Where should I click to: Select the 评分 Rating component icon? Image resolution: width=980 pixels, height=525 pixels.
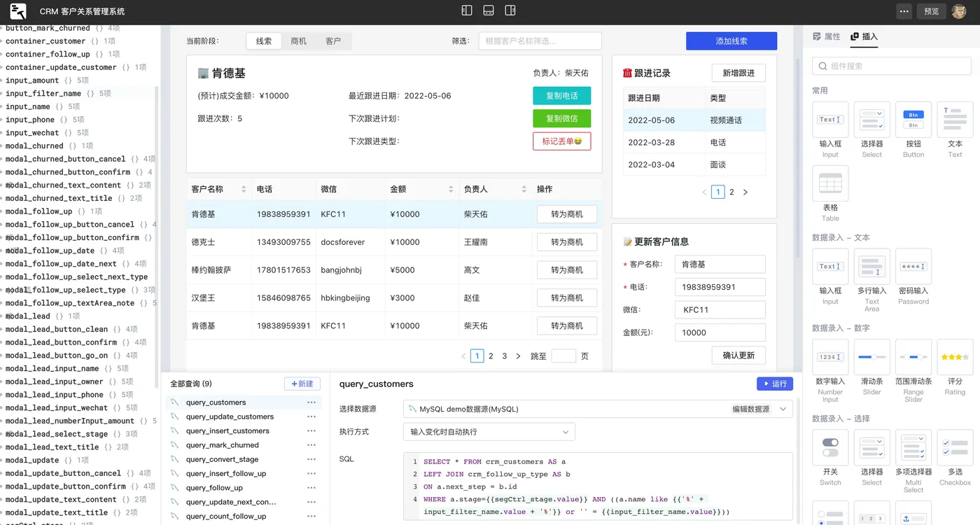pyautogui.click(x=955, y=357)
